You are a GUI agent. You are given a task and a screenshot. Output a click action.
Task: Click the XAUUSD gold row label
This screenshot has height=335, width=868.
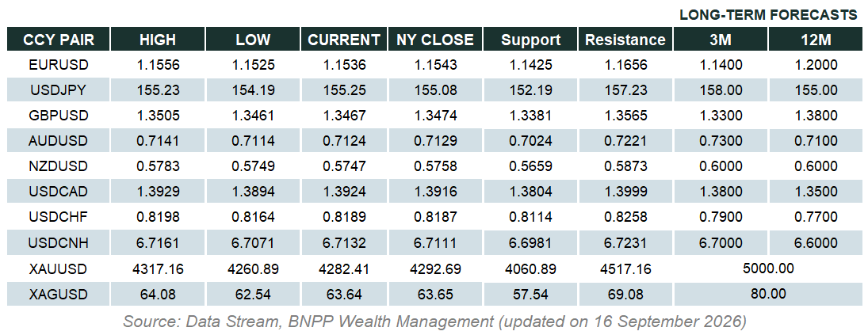click(59, 268)
